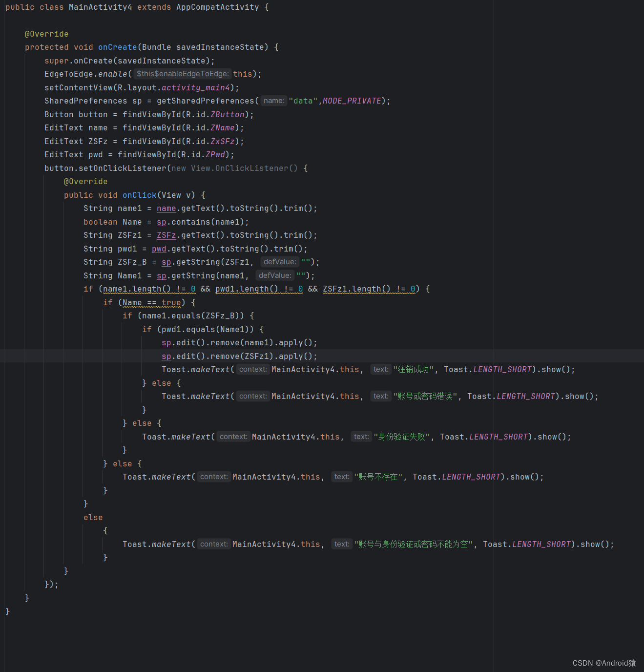The height and width of the screenshot is (672, 644).
Task: Click defValue hint on ZSFz_B line
Action: click(x=280, y=262)
